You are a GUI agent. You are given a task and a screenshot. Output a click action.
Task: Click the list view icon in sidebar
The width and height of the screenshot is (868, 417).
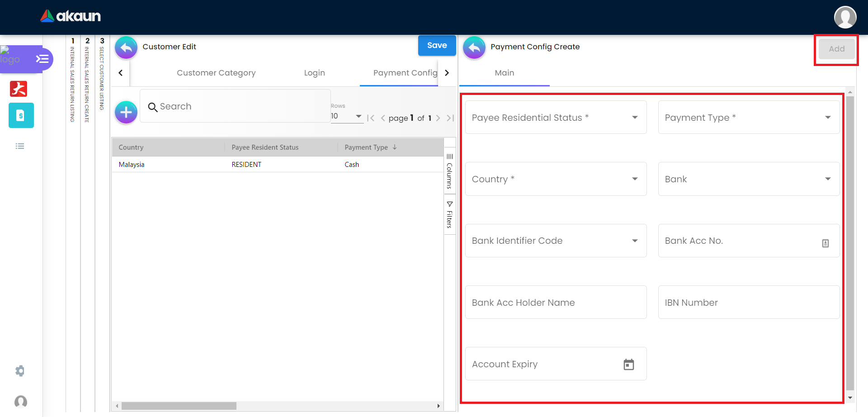(20, 146)
